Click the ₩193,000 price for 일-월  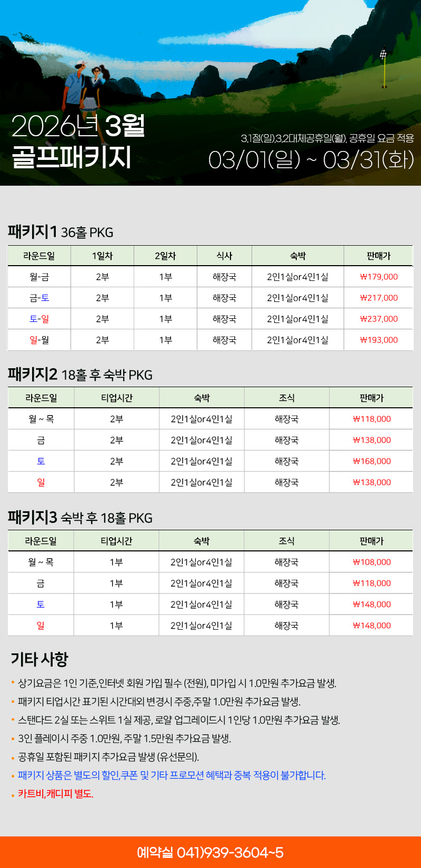378,340
